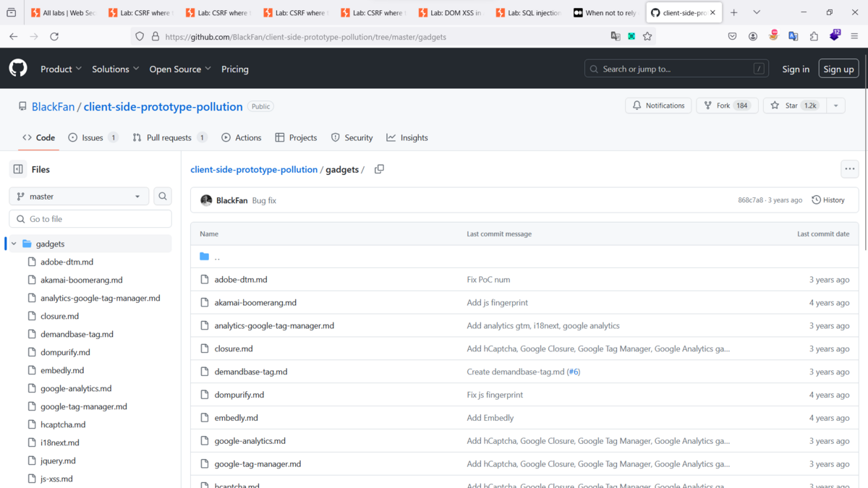This screenshot has height=488, width=868.
Task: Click the translate page icon in address bar
Action: (616, 36)
